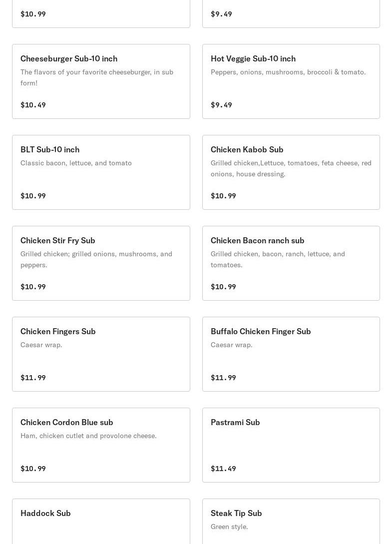Click the Chicken Cordon Blue sub title

pos(66,422)
